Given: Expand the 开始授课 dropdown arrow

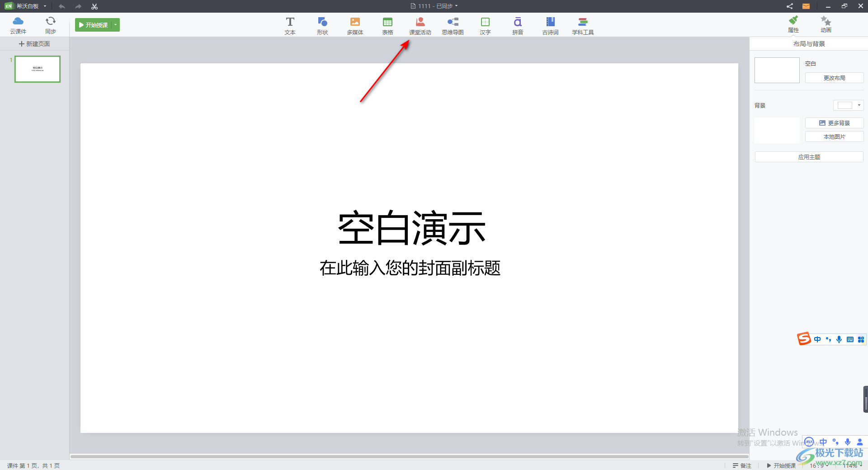Looking at the screenshot, I should pyautogui.click(x=116, y=25).
